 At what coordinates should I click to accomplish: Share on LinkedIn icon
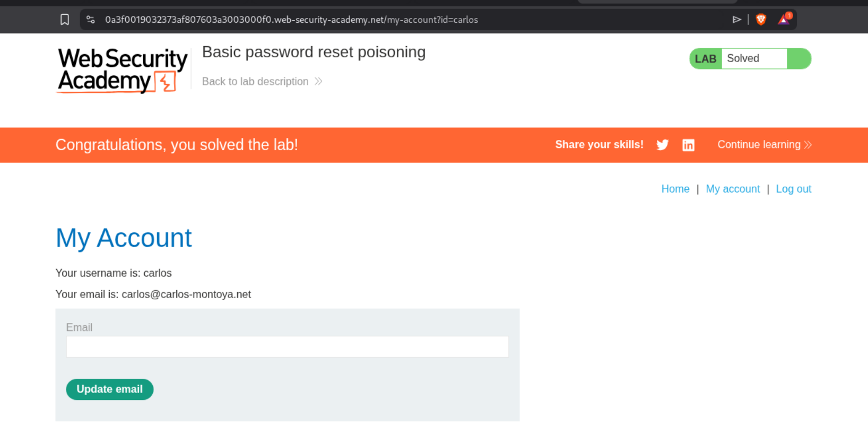688,145
